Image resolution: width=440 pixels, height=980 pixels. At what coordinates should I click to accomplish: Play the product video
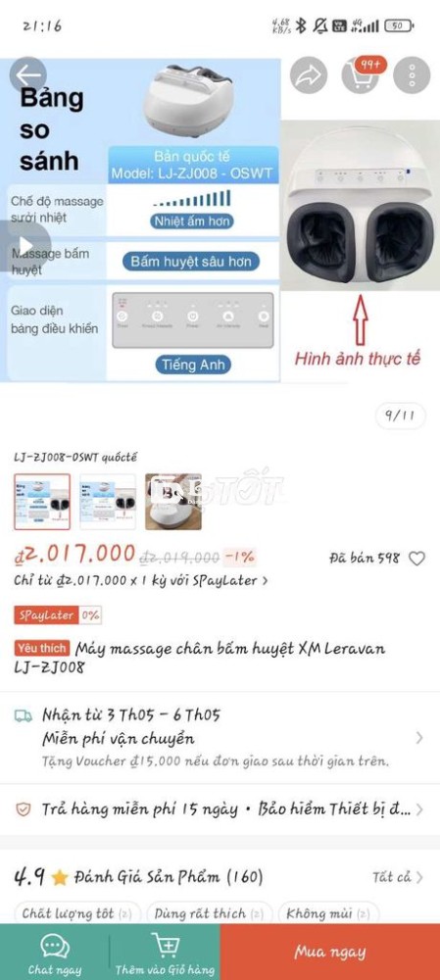tap(25, 245)
